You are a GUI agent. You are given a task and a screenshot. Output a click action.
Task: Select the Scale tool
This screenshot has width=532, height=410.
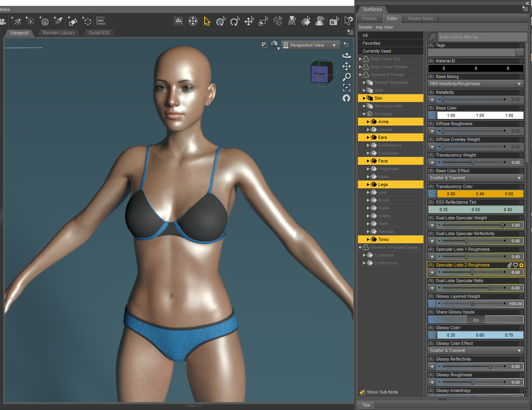tap(263, 21)
